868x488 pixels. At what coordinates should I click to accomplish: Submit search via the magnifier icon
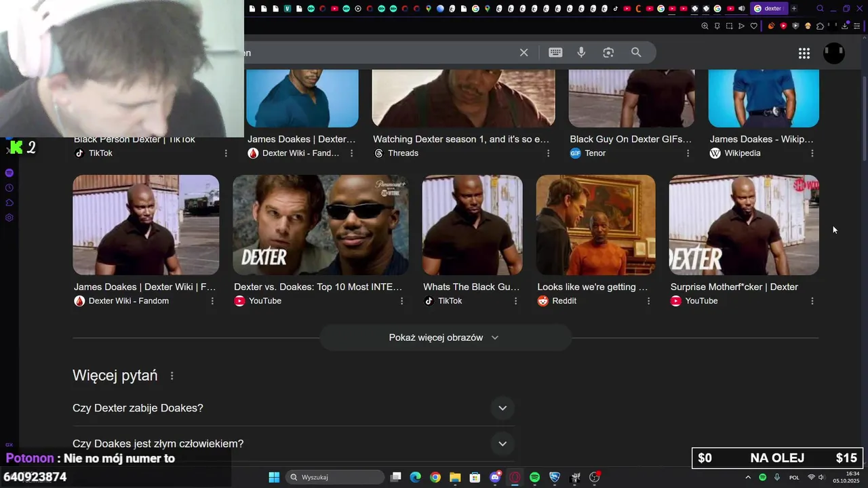click(636, 53)
